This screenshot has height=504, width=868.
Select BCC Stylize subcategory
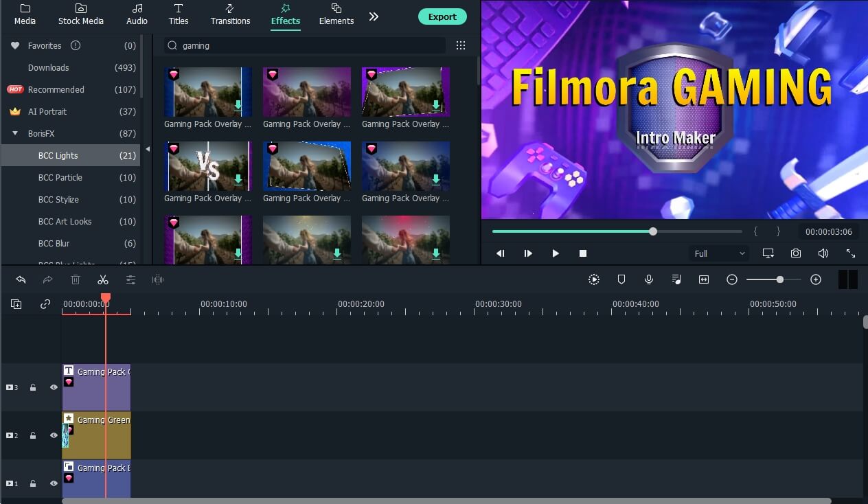[71, 199]
